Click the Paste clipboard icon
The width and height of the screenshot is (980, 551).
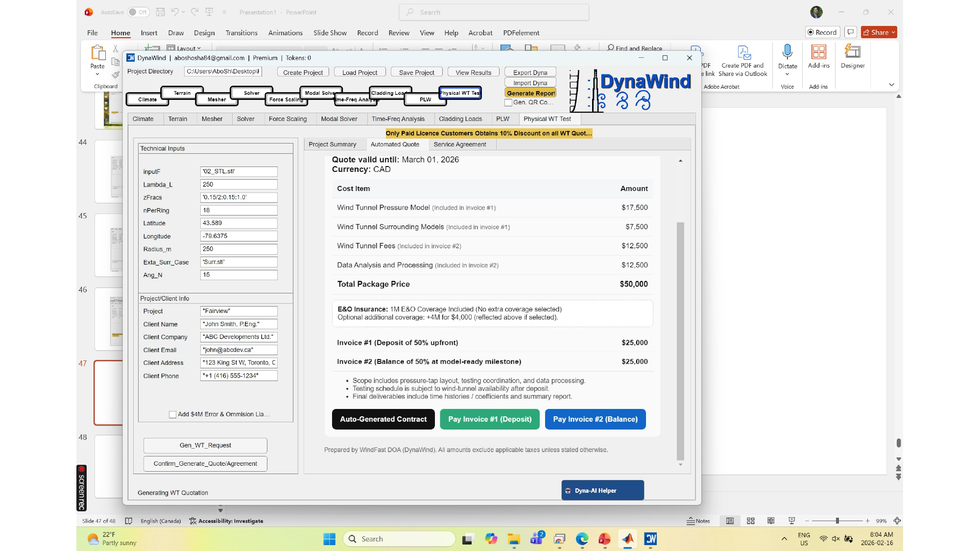(97, 53)
